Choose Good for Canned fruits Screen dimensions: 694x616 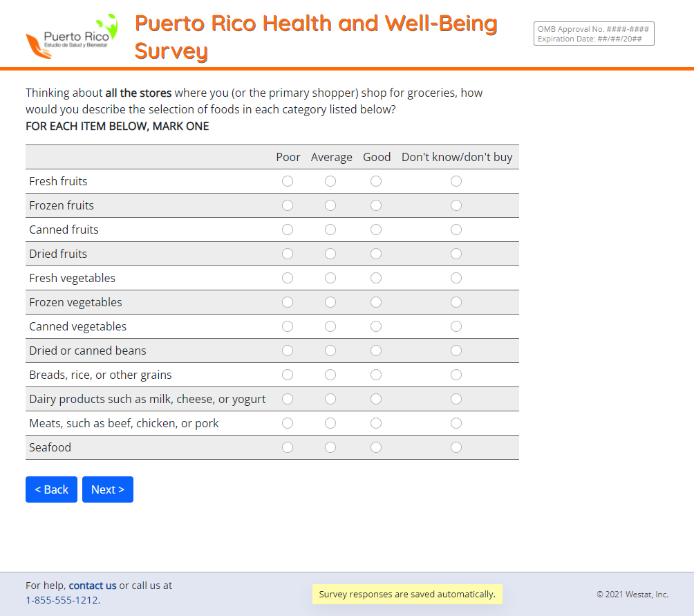(376, 230)
